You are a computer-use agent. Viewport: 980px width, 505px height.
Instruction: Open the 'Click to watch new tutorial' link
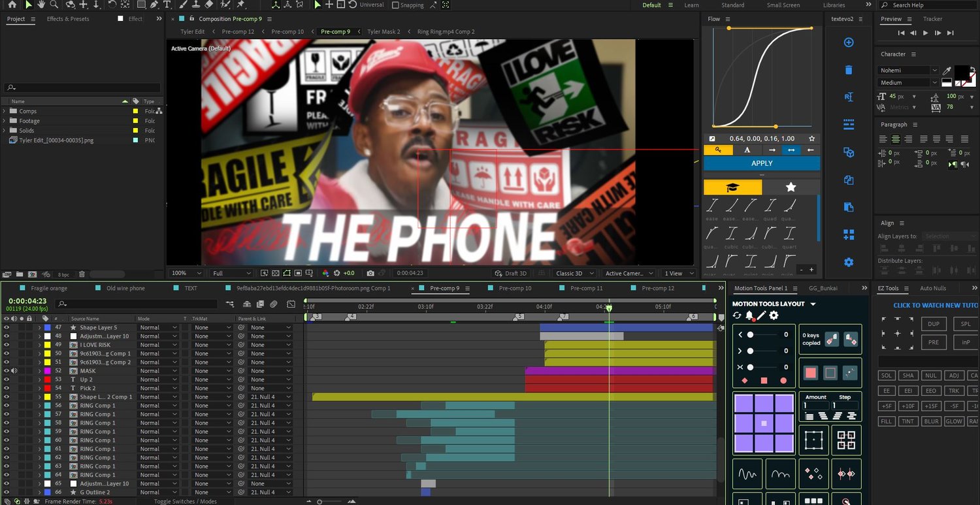tap(936, 306)
